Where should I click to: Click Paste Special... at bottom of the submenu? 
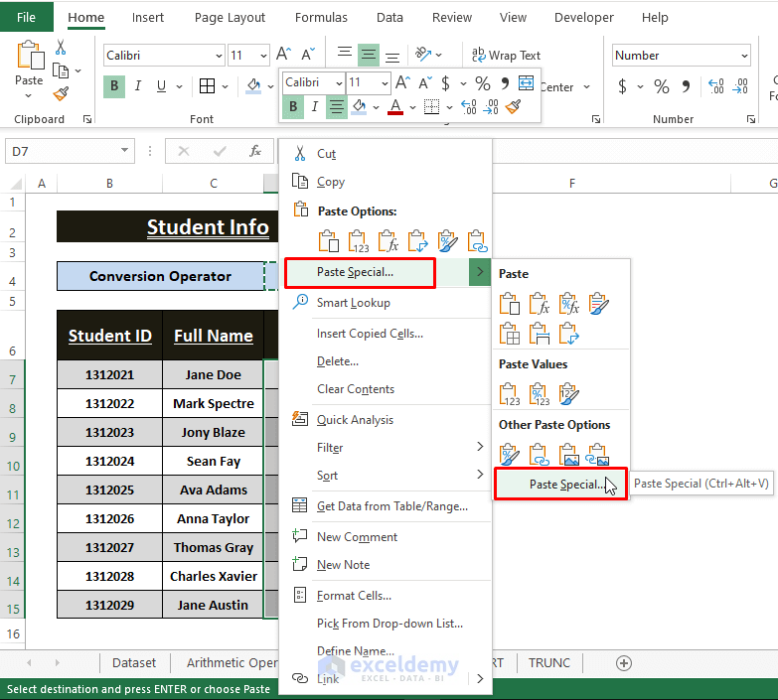pos(564,485)
